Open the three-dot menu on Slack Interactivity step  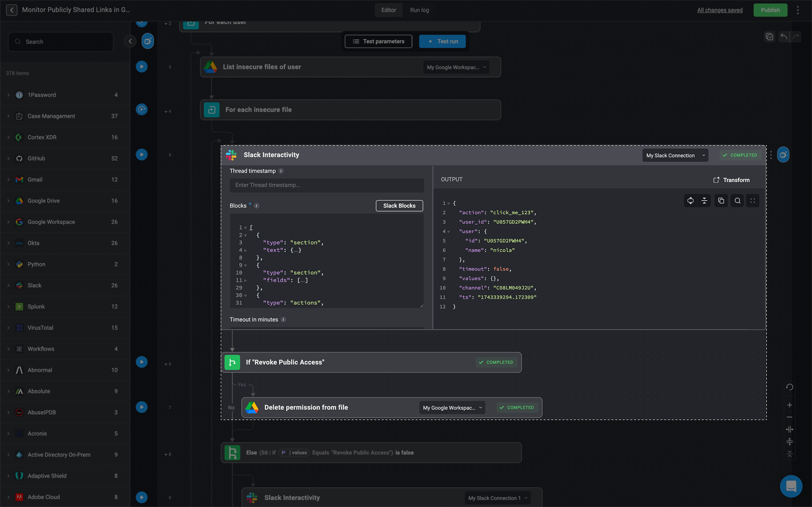[x=771, y=155]
